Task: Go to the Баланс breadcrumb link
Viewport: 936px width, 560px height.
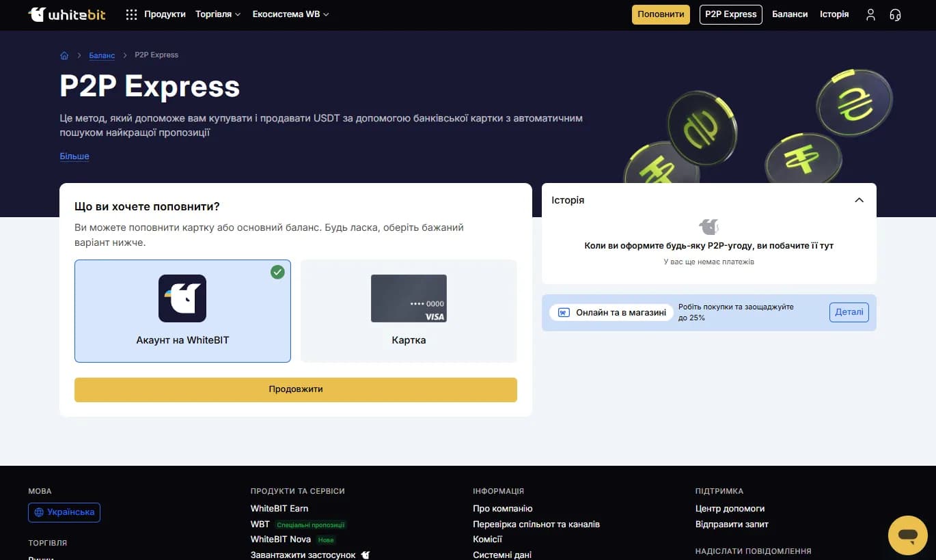Action: point(102,55)
